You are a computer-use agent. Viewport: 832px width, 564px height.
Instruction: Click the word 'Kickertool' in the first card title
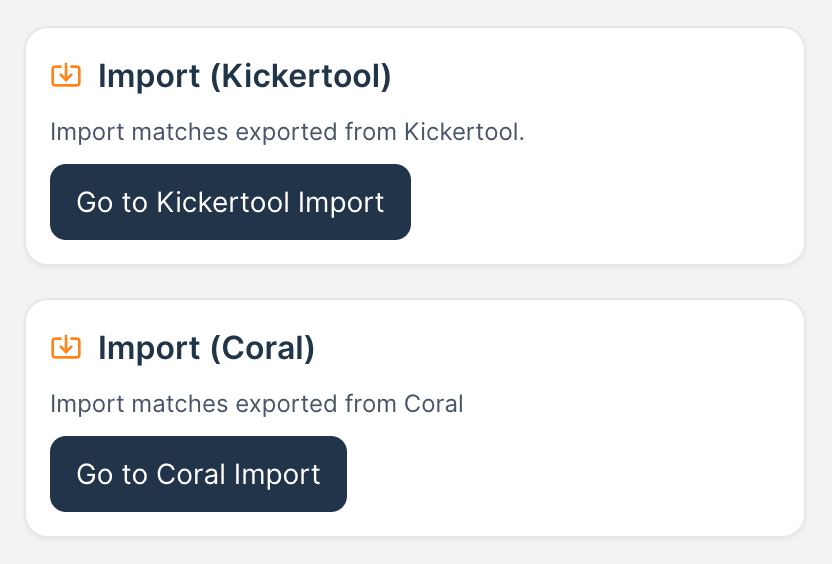(301, 76)
